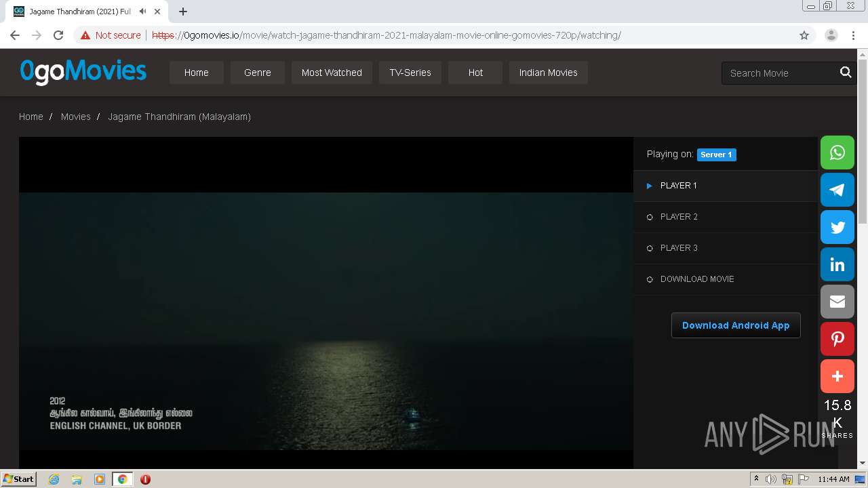Click Movies breadcrumb link
The image size is (868, 488).
tap(76, 117)
